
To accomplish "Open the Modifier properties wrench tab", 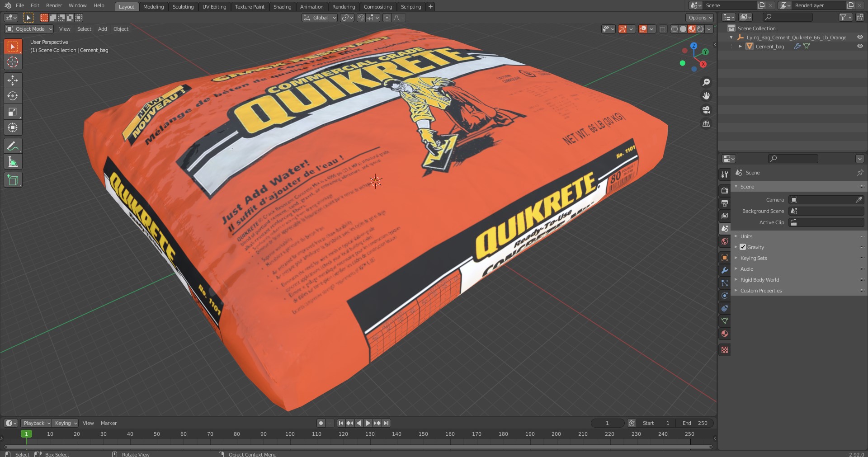I will (x=725, y=270).
